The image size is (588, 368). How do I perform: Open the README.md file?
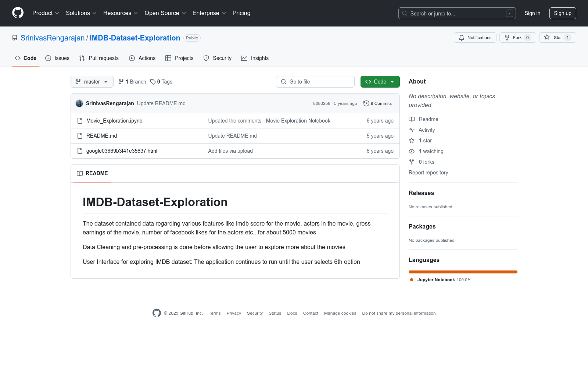pos(101,136)
